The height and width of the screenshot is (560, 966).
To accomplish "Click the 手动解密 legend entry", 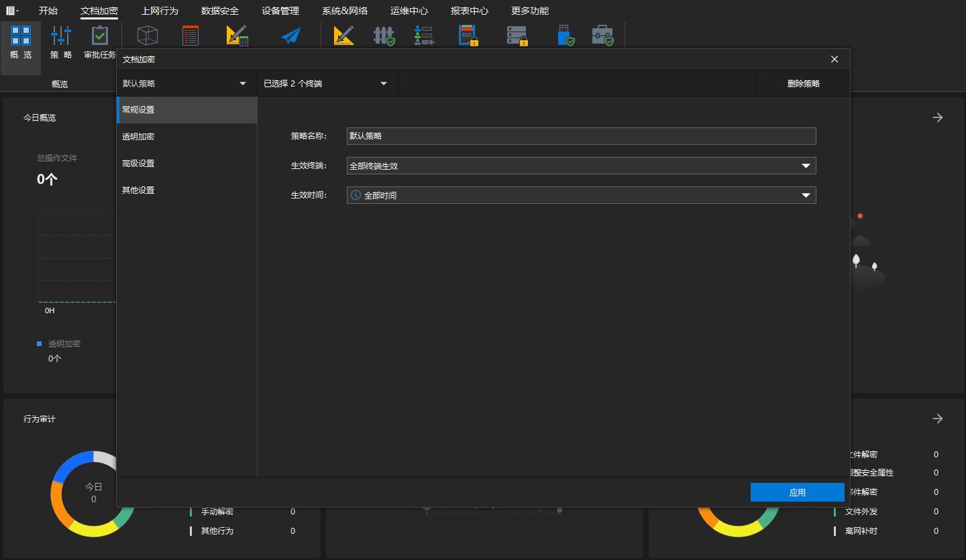I will [x=217, y=512].
